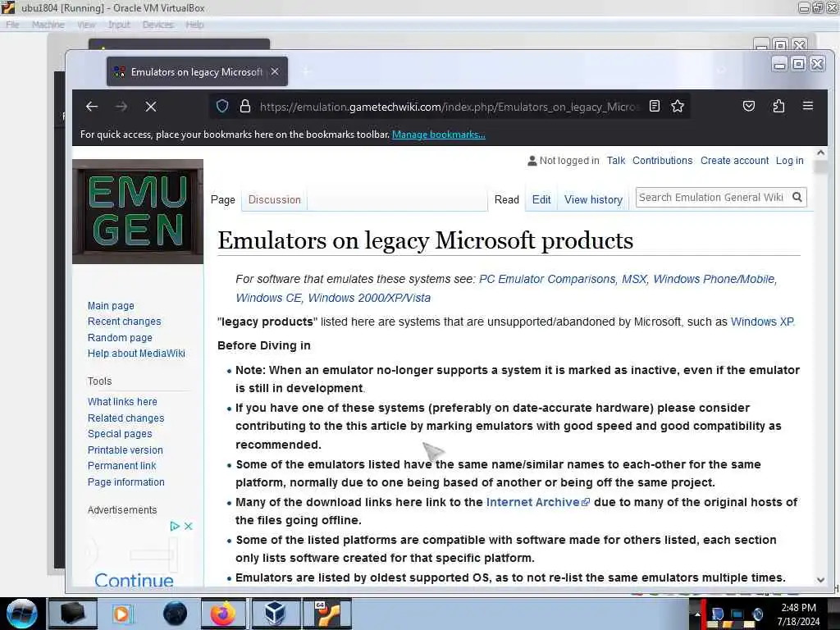Viewport: 840px width, 630px height.
Task: Open the PC Emulator Comparisons link
Action: click(x=547, y=279)
